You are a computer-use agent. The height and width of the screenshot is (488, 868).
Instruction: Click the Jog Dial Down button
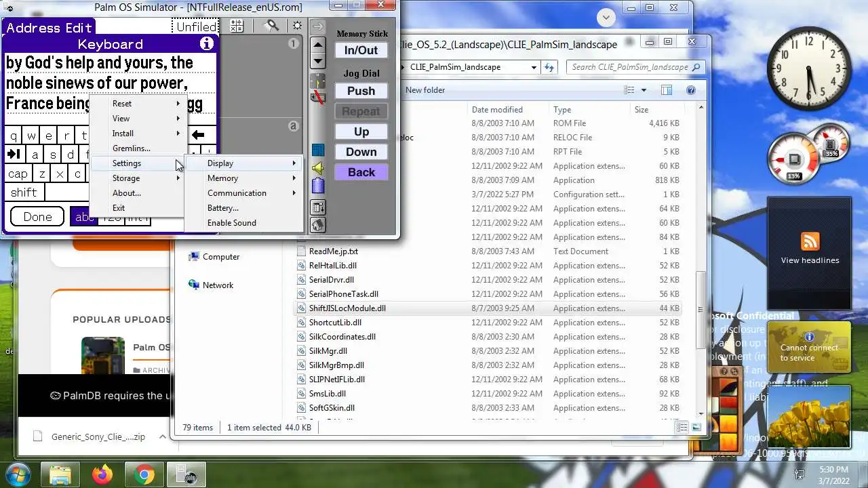361,152
